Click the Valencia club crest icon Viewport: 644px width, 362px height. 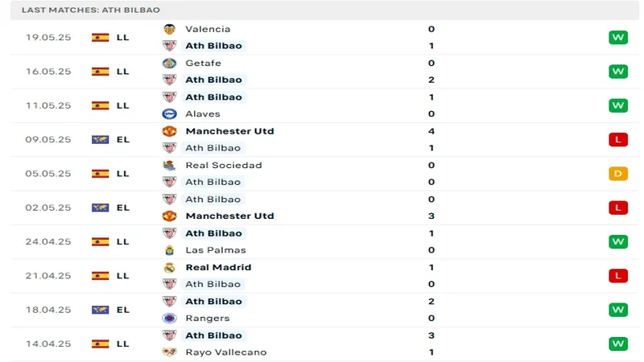point(169,29)
